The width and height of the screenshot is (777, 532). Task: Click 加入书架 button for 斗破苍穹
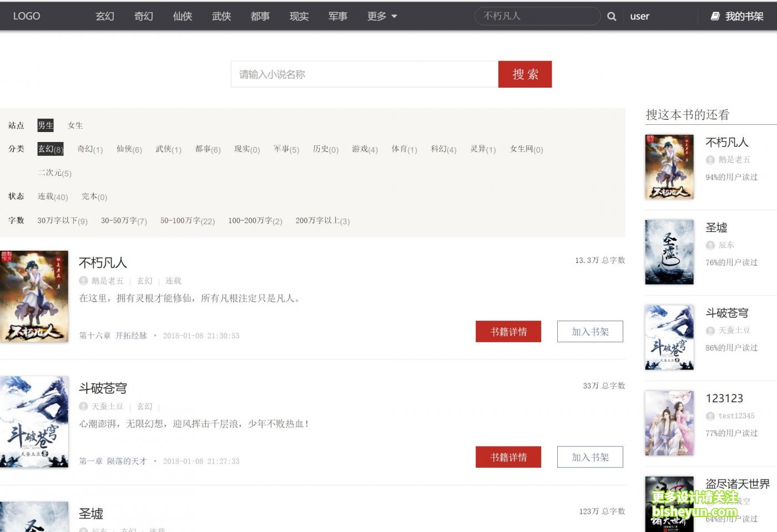[x=590, y=457]
